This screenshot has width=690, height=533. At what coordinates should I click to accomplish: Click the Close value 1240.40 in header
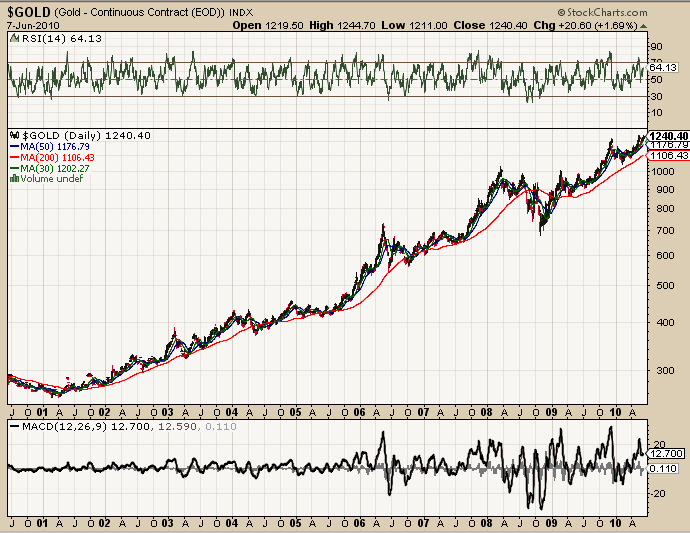point(508,26)
